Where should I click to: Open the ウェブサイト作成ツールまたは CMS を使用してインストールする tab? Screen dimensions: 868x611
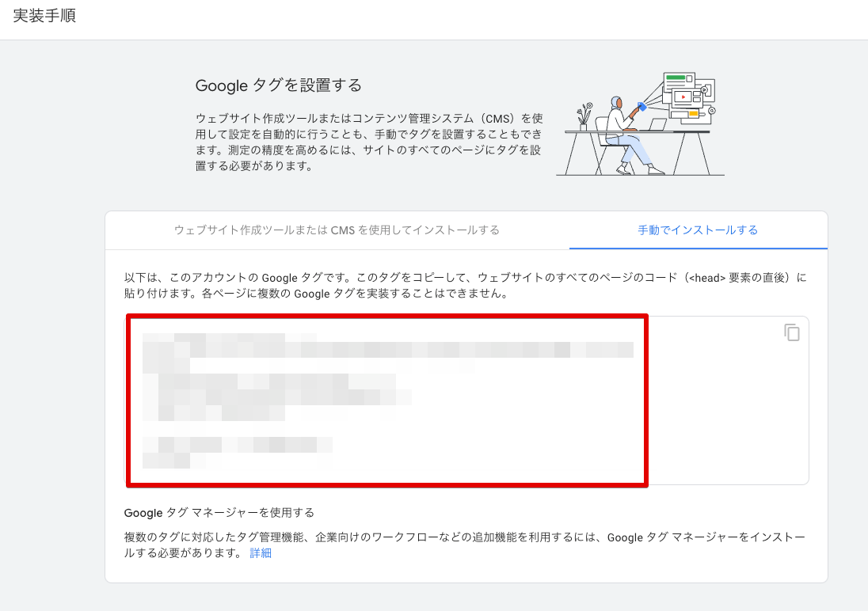[x=337, y=230]
